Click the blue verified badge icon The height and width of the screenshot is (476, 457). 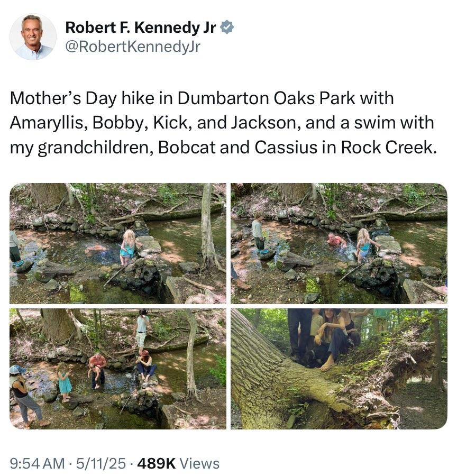(227, 28)
